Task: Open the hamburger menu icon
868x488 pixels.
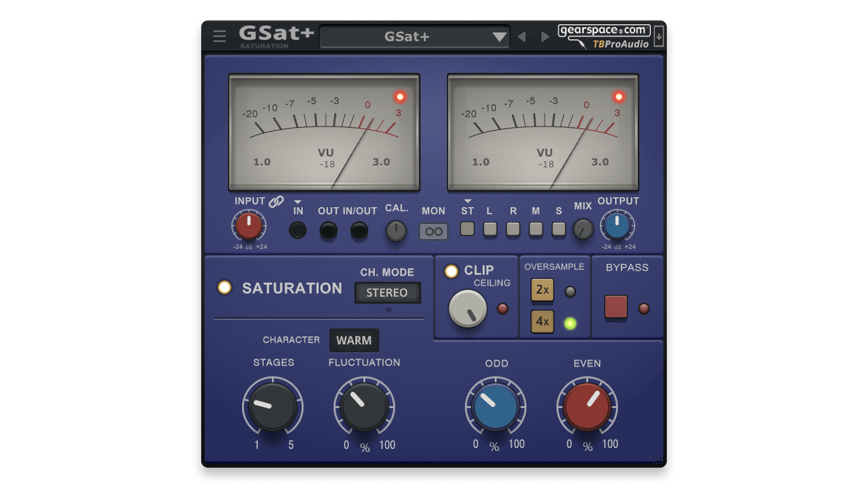Action: point(219,36)
